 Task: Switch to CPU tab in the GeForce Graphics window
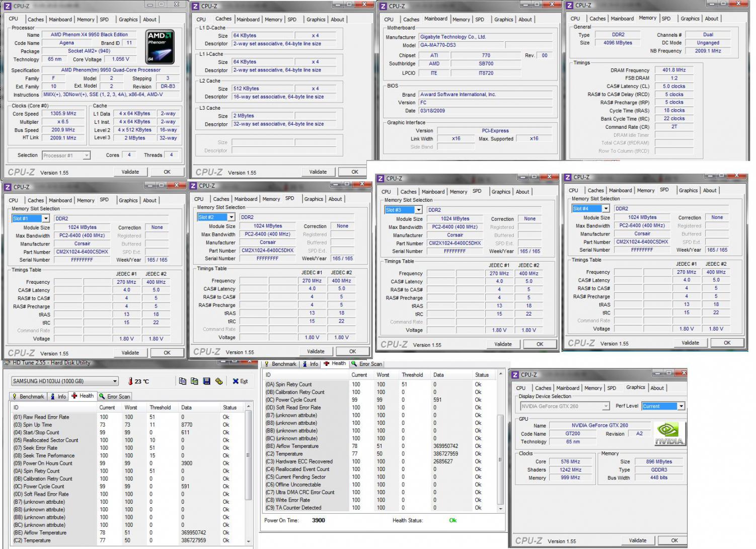521,388
